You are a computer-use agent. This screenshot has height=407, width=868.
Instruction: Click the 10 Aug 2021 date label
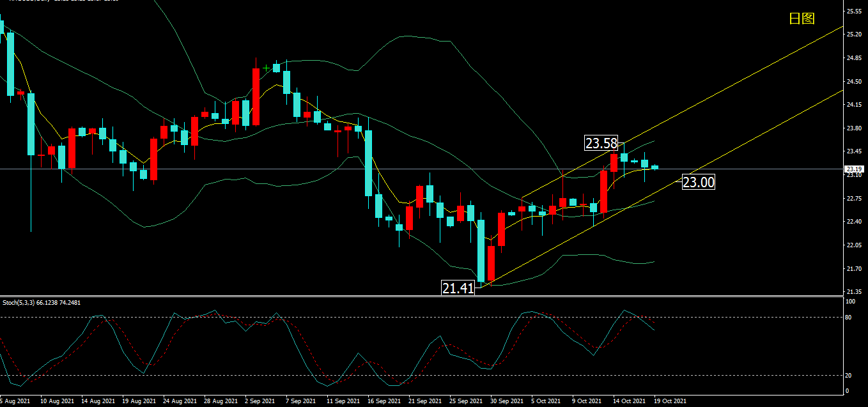point(57,401)
